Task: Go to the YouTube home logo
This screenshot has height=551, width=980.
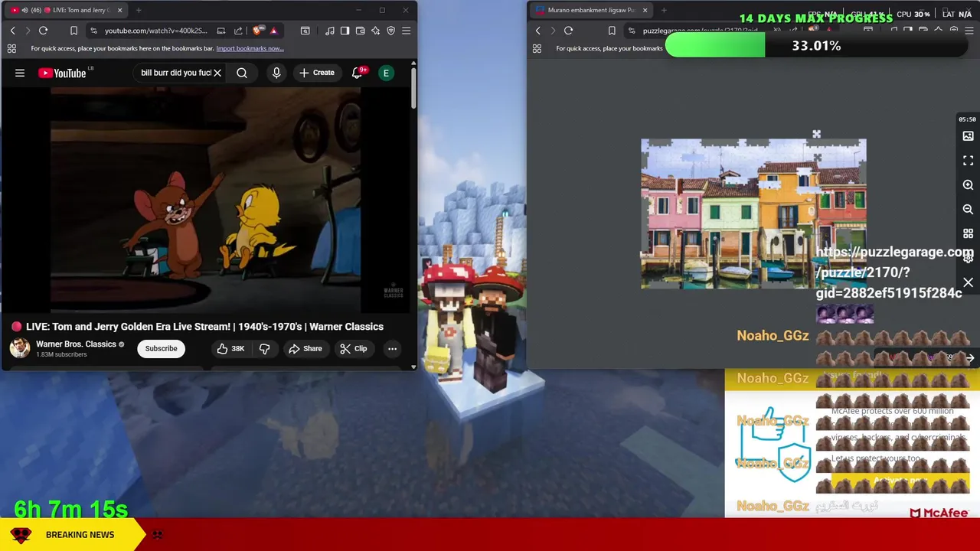Action: point(62,73)
